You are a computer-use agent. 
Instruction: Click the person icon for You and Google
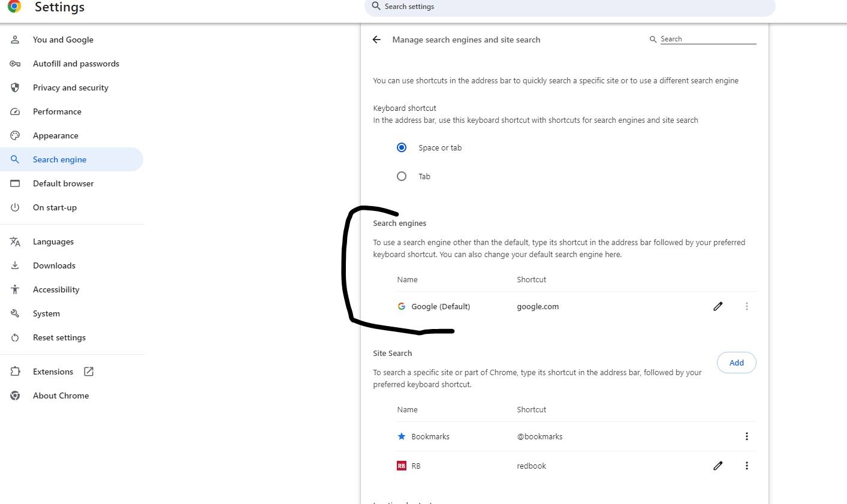click(16, 40)
